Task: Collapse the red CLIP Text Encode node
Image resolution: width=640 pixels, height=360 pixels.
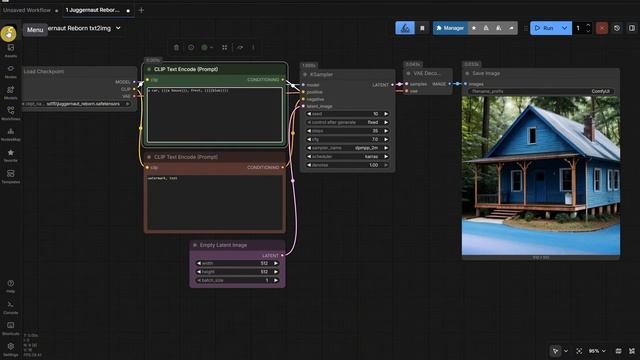Action: (149, 157)
